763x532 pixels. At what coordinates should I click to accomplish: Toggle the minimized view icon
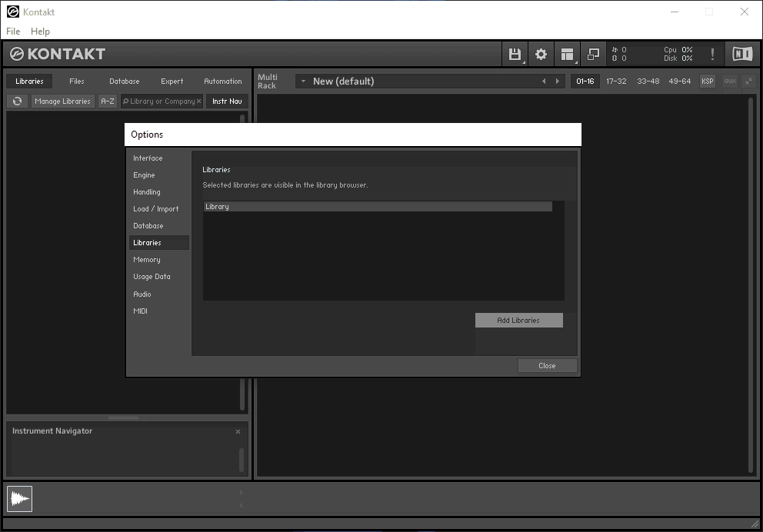[x=593, y=54]
